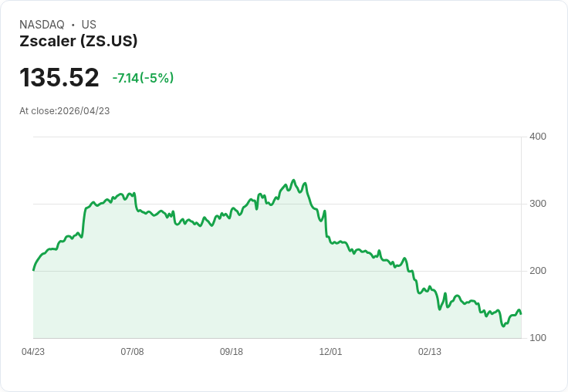Screen dimensions: 568x392
Task: Click the rightmost end of the price line
Action: (x=521, y=313)
